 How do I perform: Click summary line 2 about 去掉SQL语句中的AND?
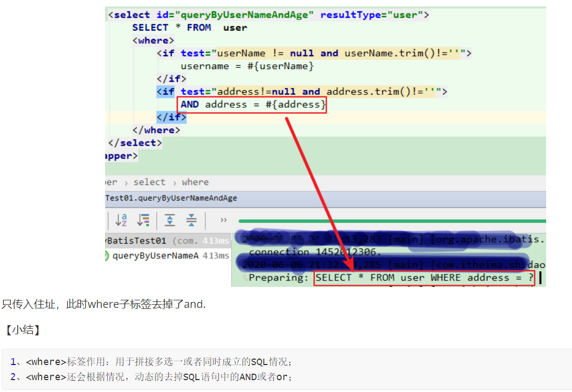tap(151, 377)
